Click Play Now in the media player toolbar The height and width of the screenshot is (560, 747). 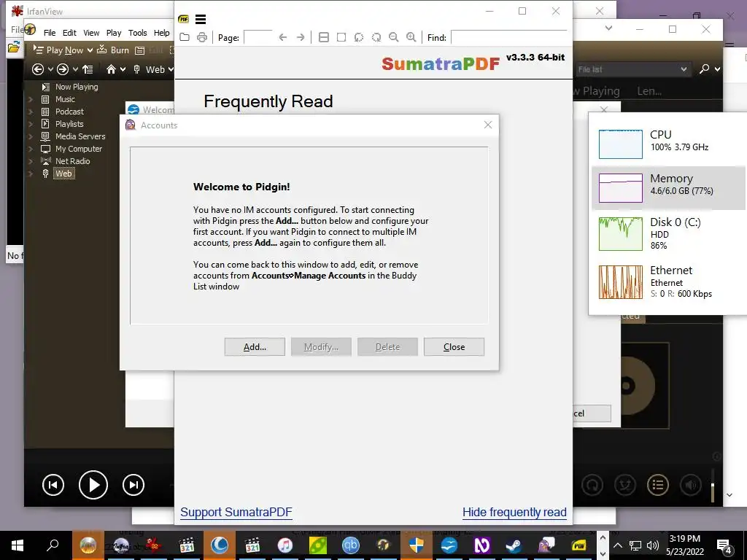pos(58,50)
